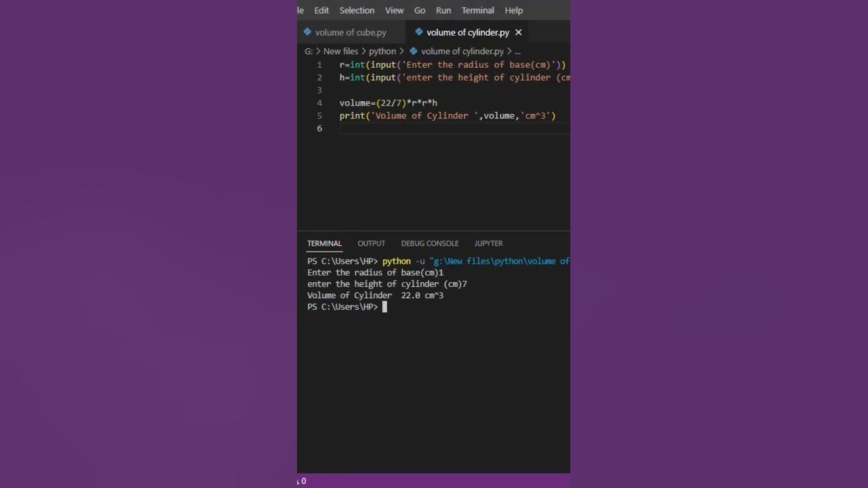This screenshot has height=488, width=868.
Task: Click terminal line 'enter the height of cylinder (cm)7'
Action: click(387, 284)
